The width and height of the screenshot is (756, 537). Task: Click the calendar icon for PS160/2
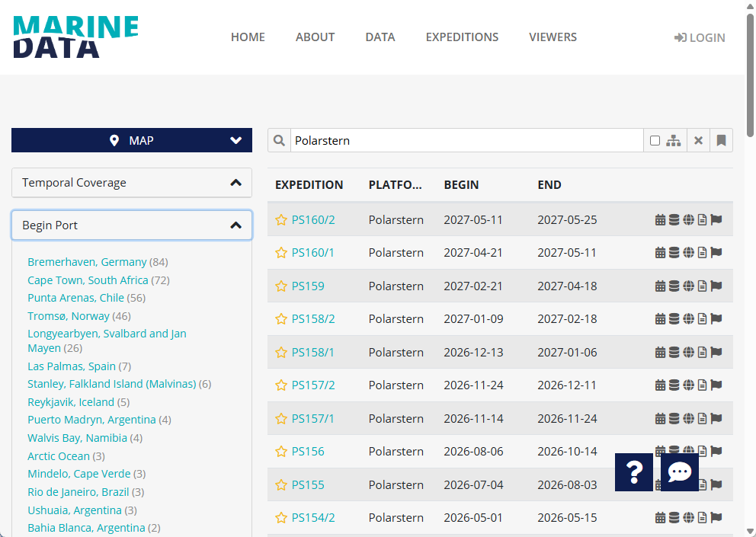coord(660,220)
